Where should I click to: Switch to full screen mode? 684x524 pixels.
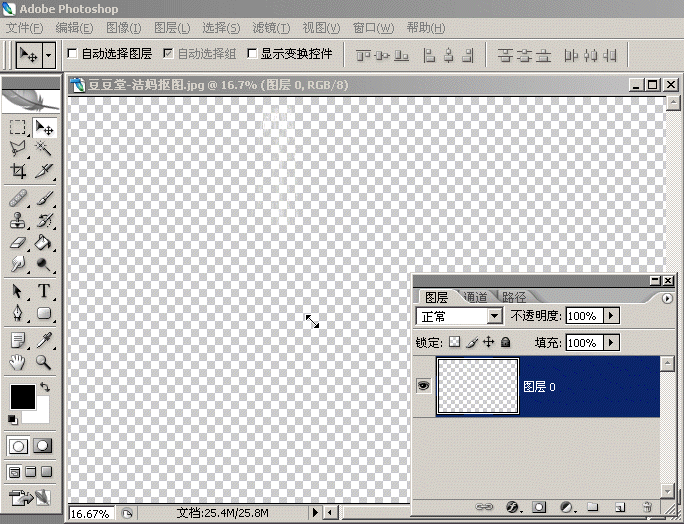pyautogui.click(x=46, y=472)
